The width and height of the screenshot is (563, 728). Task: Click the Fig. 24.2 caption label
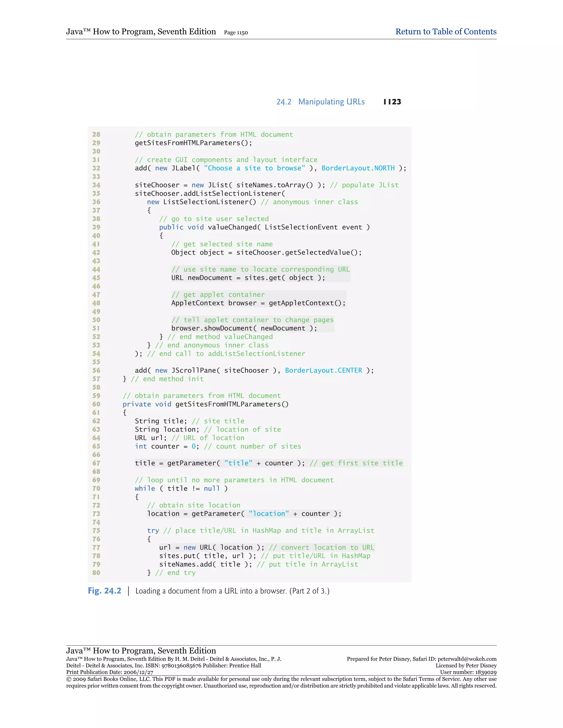[x=104, y=591]
